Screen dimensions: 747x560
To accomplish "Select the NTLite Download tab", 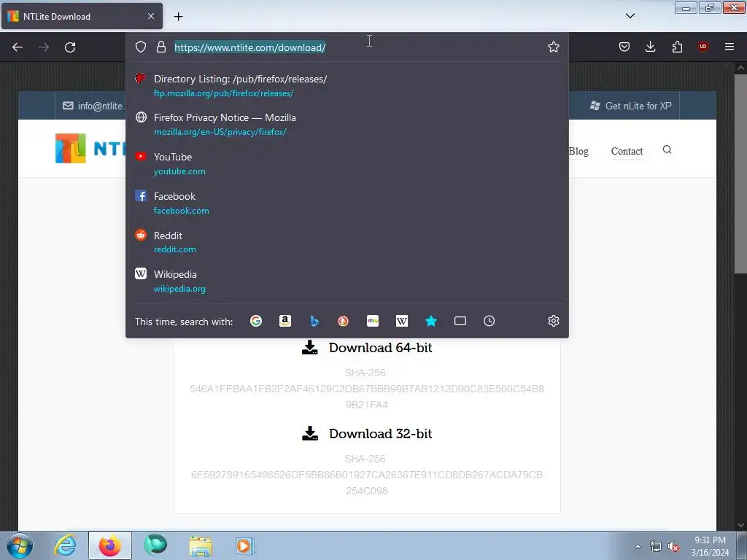I will [x=82, y=16].
